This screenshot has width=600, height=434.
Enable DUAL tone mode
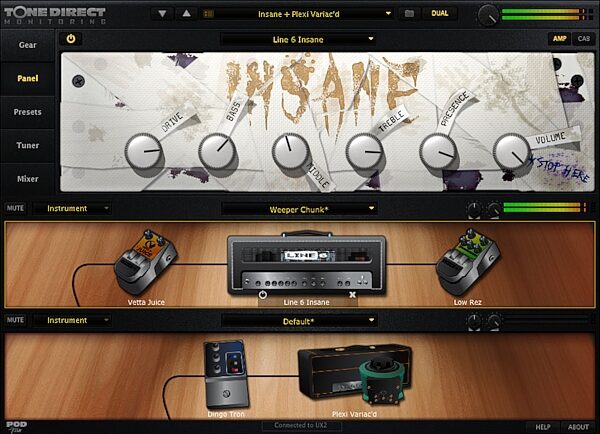pos(439,13)
